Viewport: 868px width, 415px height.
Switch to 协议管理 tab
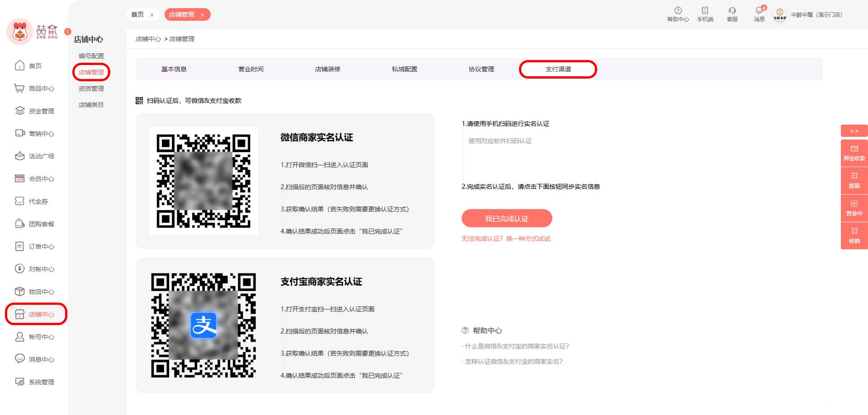click(x=481, y=69)
